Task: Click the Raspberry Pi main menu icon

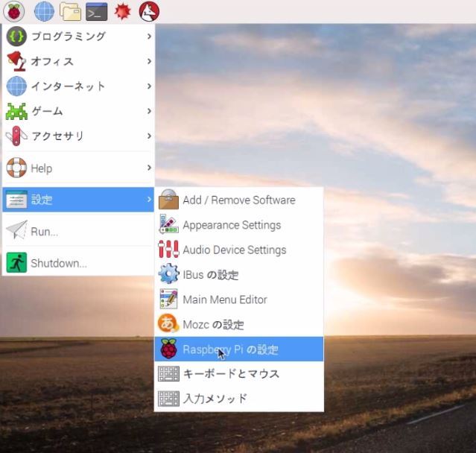Action: (15, 11)
